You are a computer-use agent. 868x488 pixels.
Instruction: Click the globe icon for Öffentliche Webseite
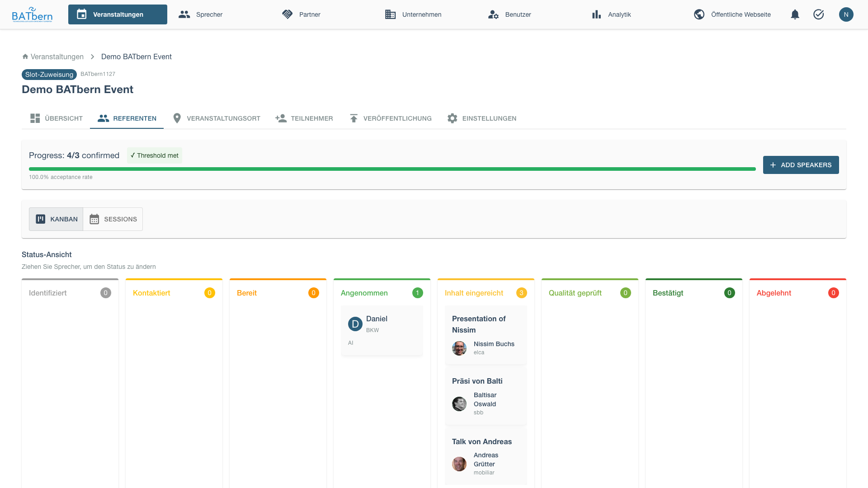click(x=699, y=14)
